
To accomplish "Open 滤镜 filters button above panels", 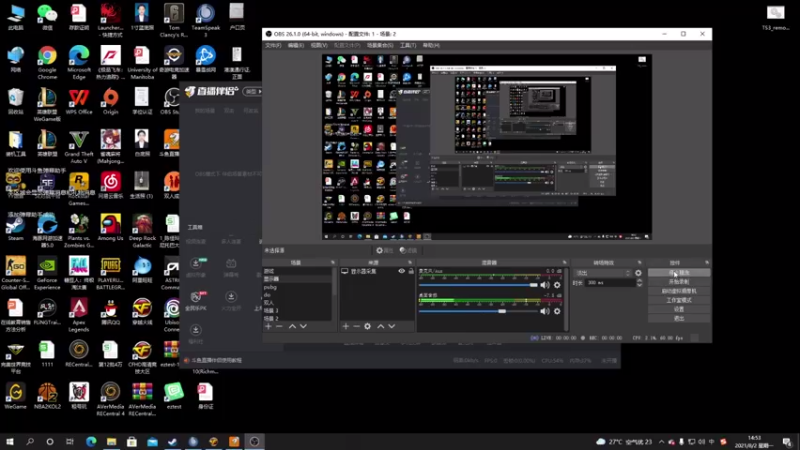I will click(408, 251).
